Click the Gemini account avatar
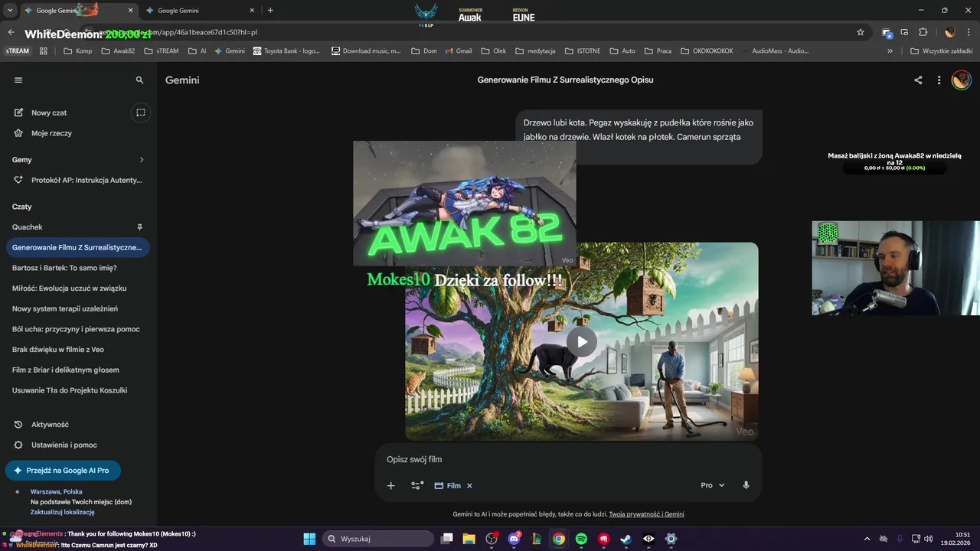 point(961,80)
